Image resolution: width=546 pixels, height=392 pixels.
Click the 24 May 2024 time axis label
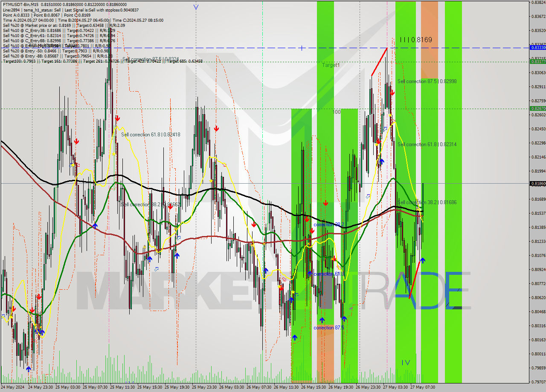[x=13, y=387]
